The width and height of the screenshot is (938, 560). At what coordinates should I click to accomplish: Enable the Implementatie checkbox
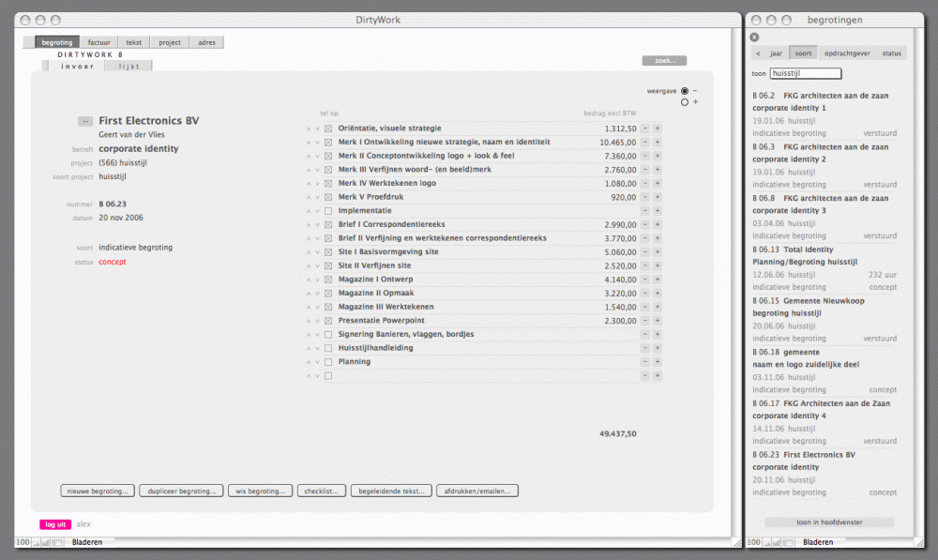coord(328,211)
